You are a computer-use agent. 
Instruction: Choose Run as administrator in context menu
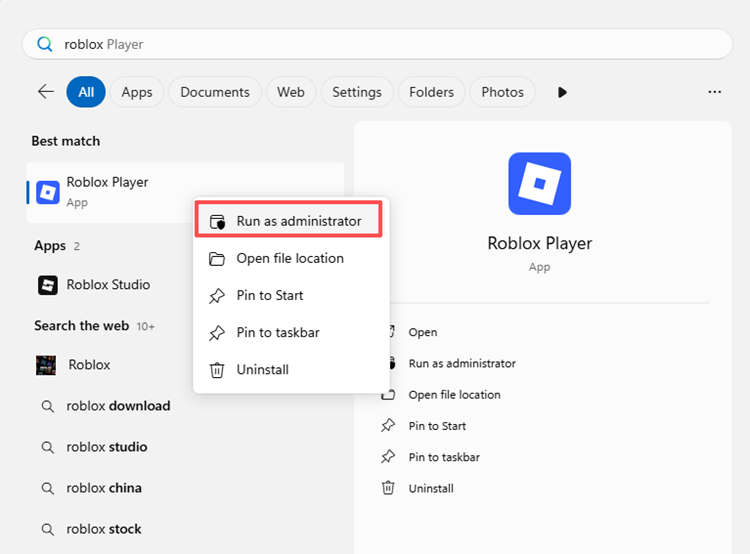(x=288, y=221)
